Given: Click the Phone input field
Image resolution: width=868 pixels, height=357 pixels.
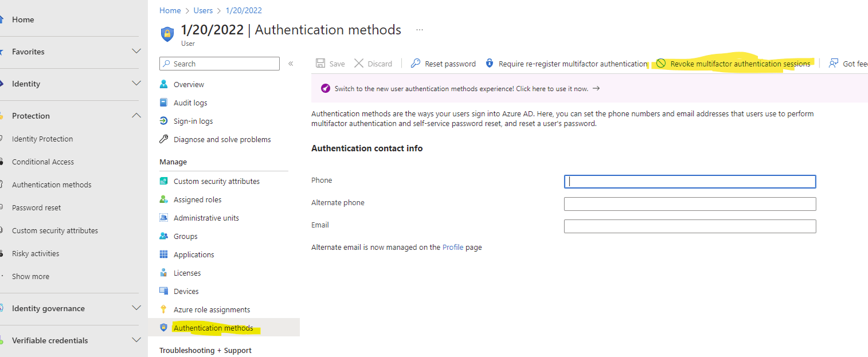Looking at the screenshot, I should point(690,182).
